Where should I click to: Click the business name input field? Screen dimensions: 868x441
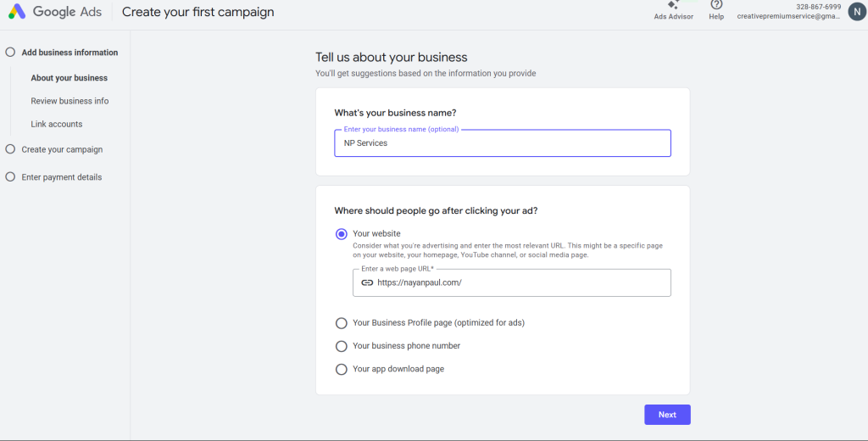pos(502,143)
